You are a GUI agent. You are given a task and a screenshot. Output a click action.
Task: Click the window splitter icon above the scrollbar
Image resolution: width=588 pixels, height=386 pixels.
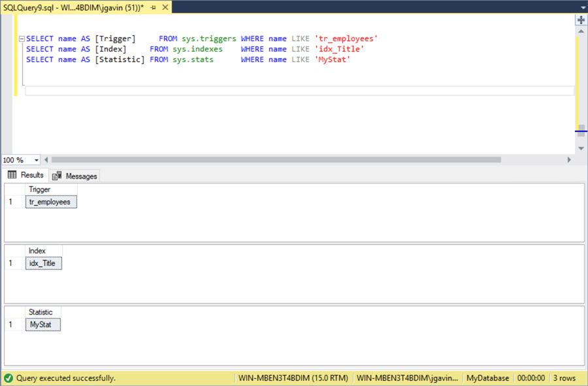tap(581, 20)
